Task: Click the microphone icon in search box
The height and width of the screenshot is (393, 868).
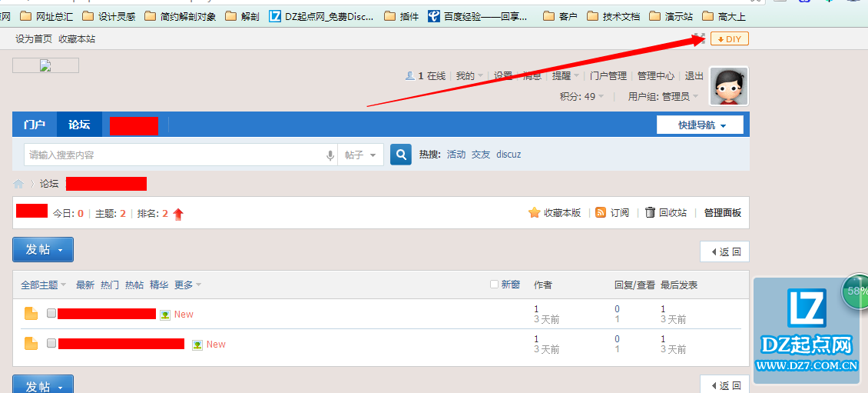Action: click(x=330, y=155)
